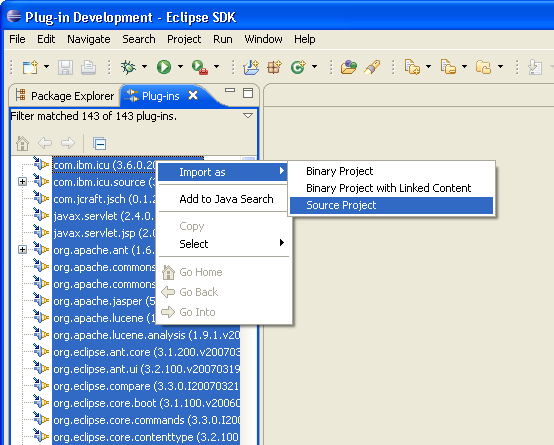Open the Search menu
Viewport: 554px width, 445px height.
[139, 39]
